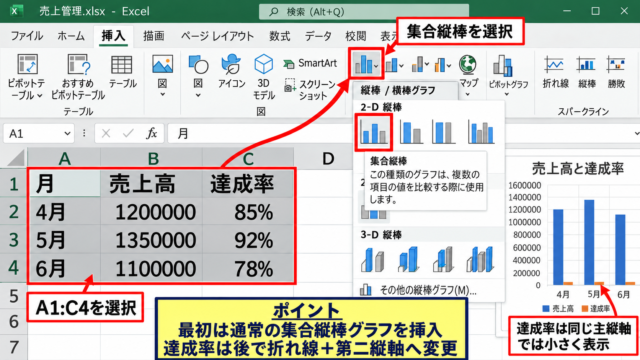This screenshot has height=360, width=640.
Task: Click the スクリーンショット tool
Action: [x=311, y=90]
